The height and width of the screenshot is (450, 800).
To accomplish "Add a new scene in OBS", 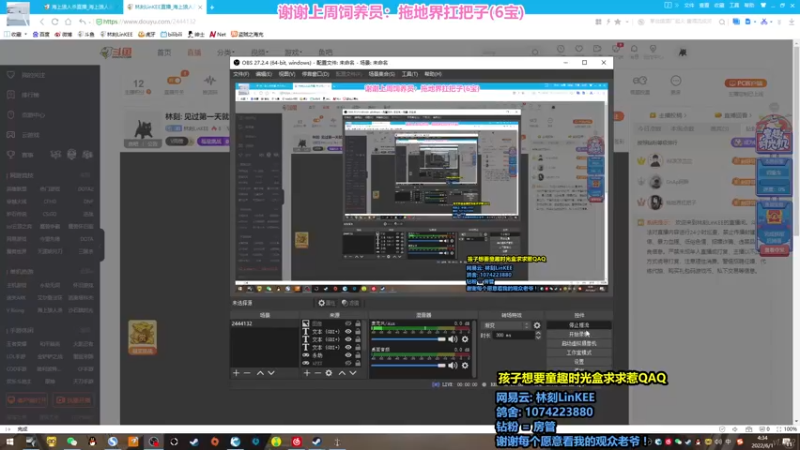I will point(236,373).
